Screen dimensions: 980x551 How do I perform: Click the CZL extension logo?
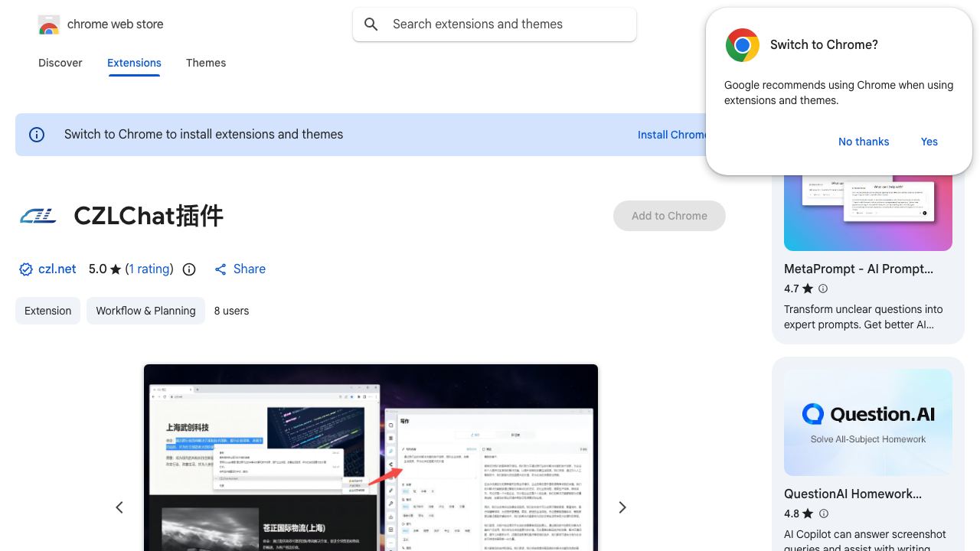[38, 216]
